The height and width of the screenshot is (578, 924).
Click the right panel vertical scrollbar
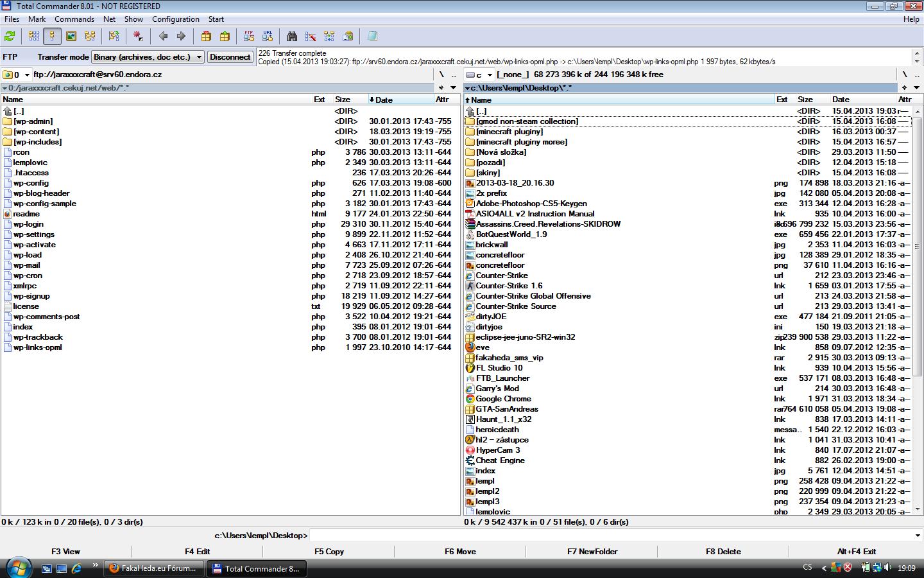coord(917,310)
